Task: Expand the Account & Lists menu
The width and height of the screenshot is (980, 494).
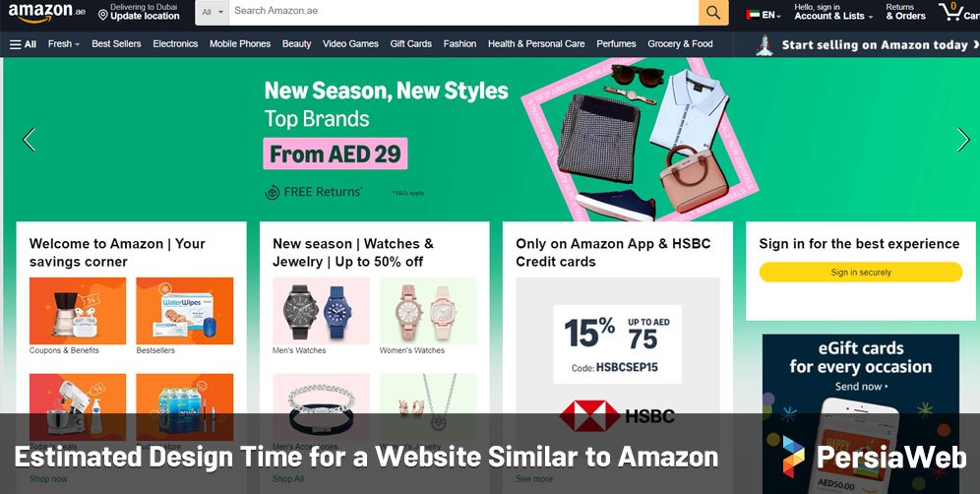Action: point(833,12)
